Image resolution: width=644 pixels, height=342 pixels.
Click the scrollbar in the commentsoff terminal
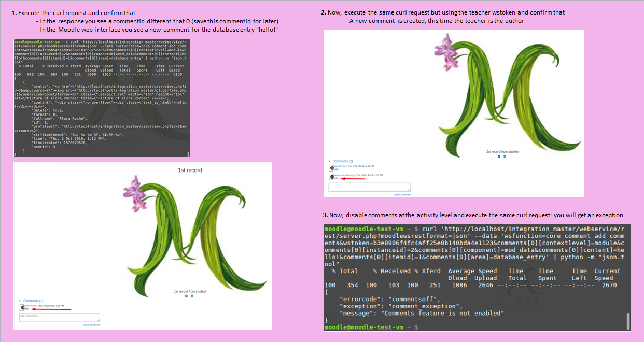pyautogui.click(x=628, y=321)
